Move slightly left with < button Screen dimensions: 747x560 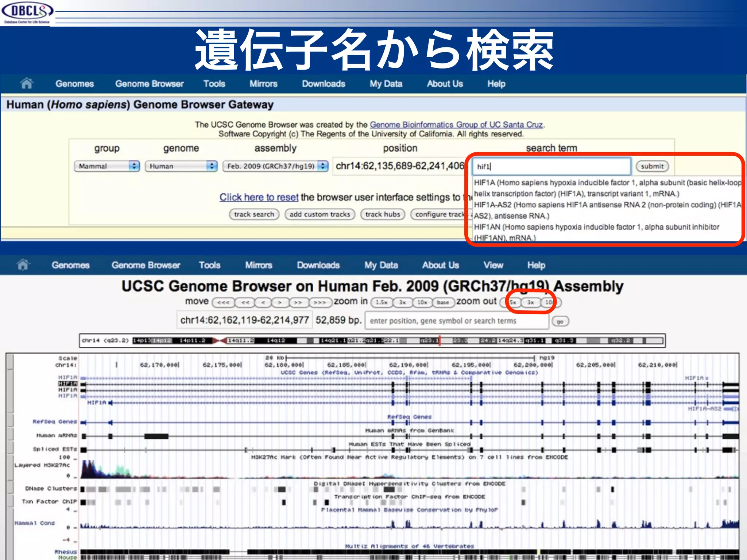coord(263,302)
